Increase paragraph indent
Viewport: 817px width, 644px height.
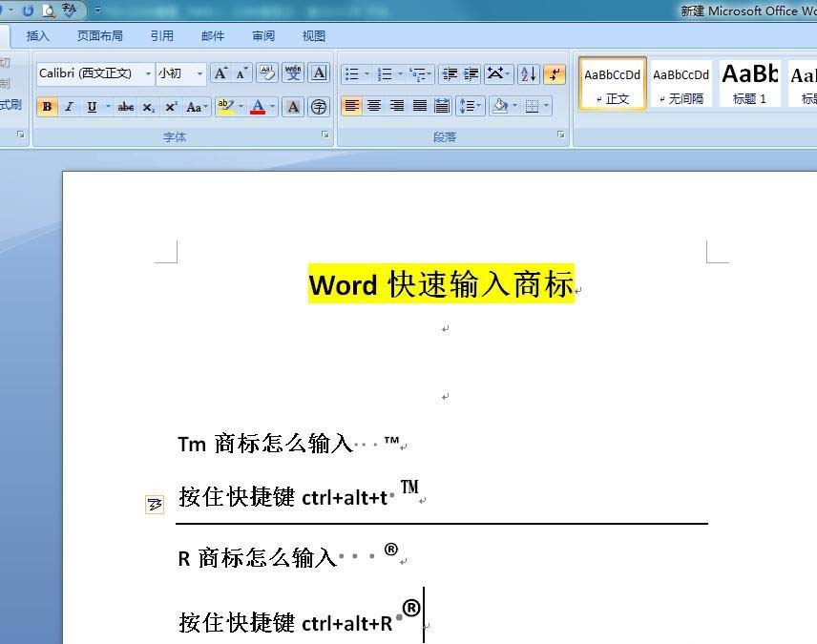coord(471,74)
